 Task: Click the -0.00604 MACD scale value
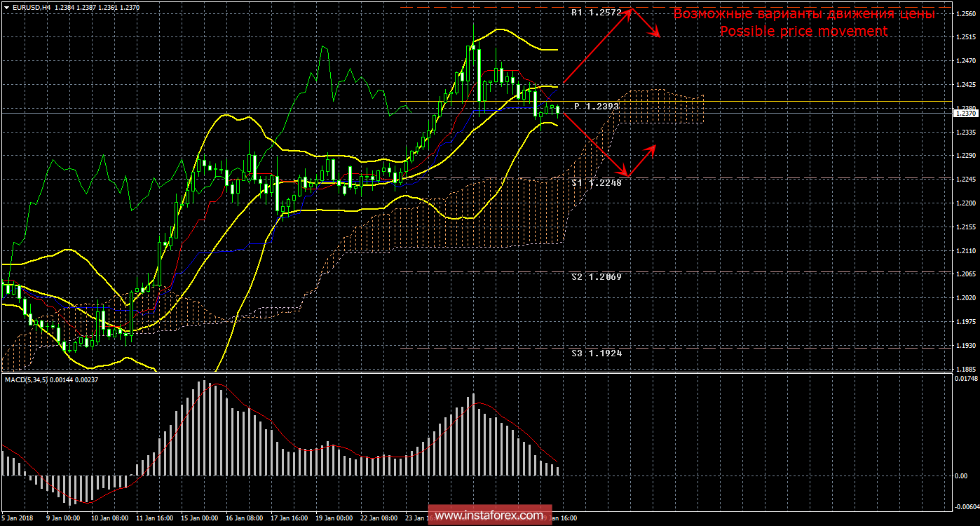tap(966, 506)
